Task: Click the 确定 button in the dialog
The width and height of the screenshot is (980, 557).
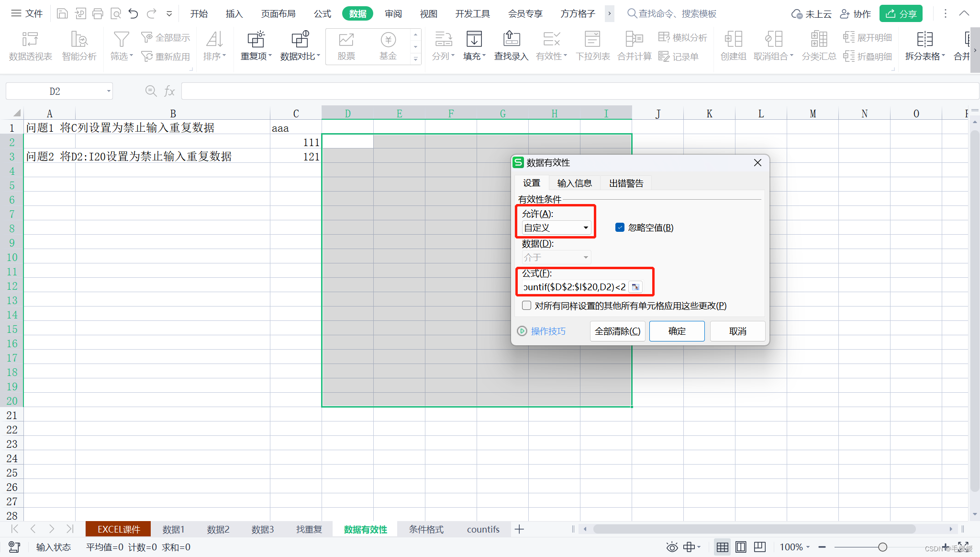Action: [x=677, y=331]
